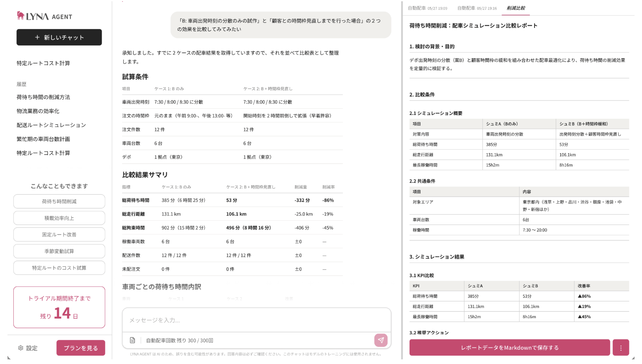
Task: Click the メッセージを入力 text field
Action: tap(257, 320)
